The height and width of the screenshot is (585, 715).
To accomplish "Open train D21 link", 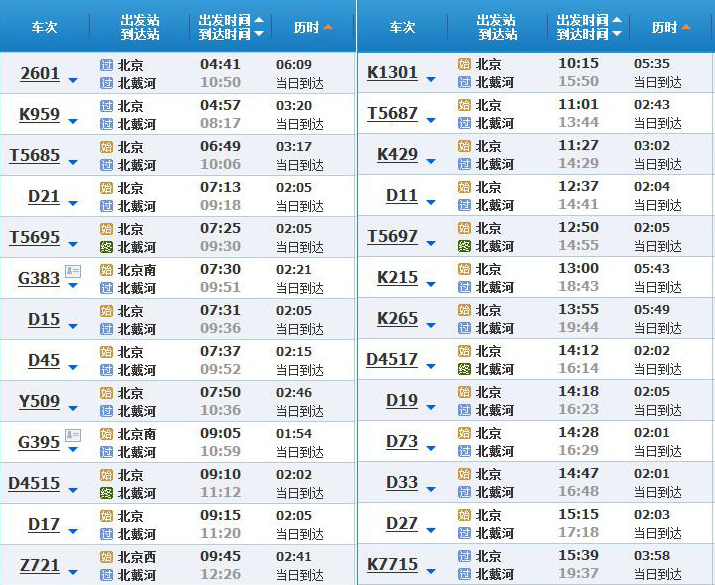I will [x=44, y=197].
